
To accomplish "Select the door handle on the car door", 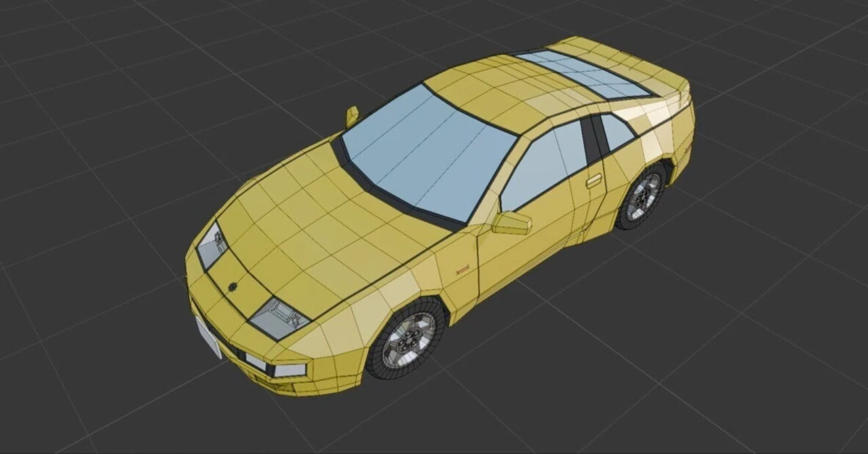I will [594, 180].
